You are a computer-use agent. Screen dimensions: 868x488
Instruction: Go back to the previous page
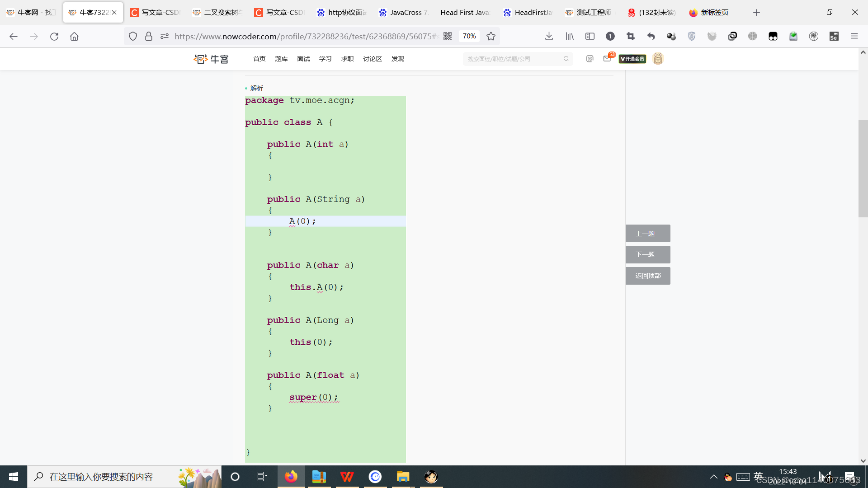14,36
